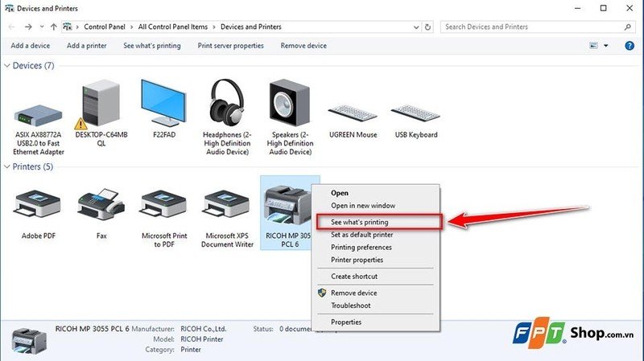Image resolution: width=644 pixels, height=361 pixels.
Task: Select the ASIX Ethernet Adapter icon
Action: (x=38, y=116)
